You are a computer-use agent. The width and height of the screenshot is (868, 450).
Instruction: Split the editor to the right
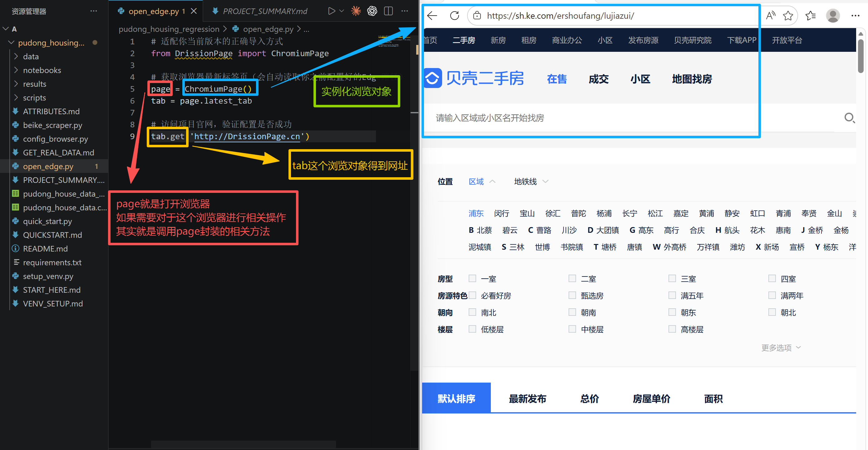[388, 11]
